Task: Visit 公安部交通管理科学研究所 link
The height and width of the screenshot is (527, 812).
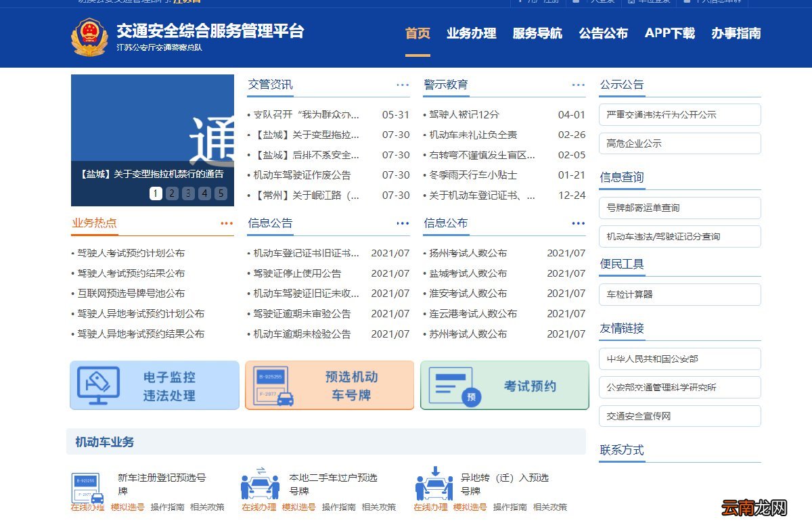Action: pyautogui.click(x=680, y=388)
